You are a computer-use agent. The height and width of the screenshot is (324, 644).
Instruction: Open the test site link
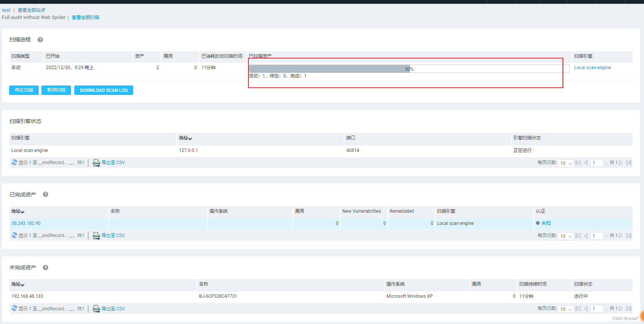point(6,10)
